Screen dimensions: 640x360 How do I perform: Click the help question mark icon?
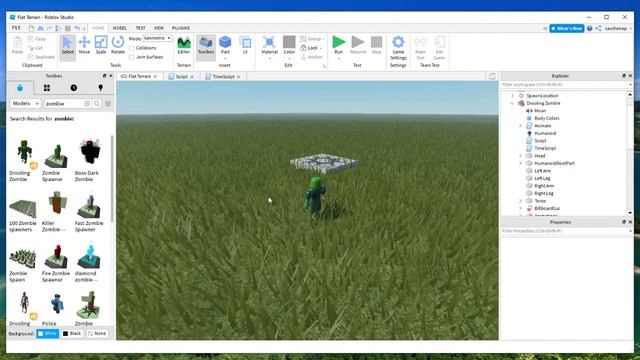click(x=589, y=28)
